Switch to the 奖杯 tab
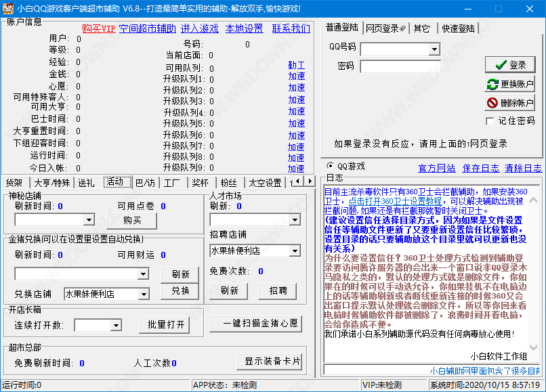Viewport: 546px width, 392px height. pyautogui.click(x=201, y=183)
